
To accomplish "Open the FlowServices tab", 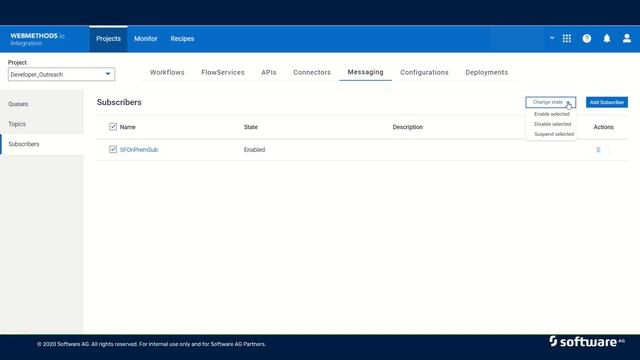I will click(223, 72).
